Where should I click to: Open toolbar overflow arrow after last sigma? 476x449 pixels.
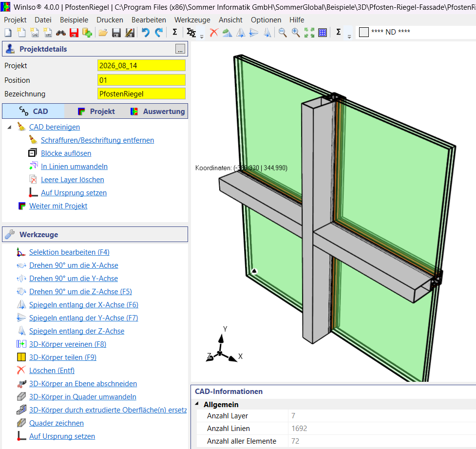coord(349,37)
